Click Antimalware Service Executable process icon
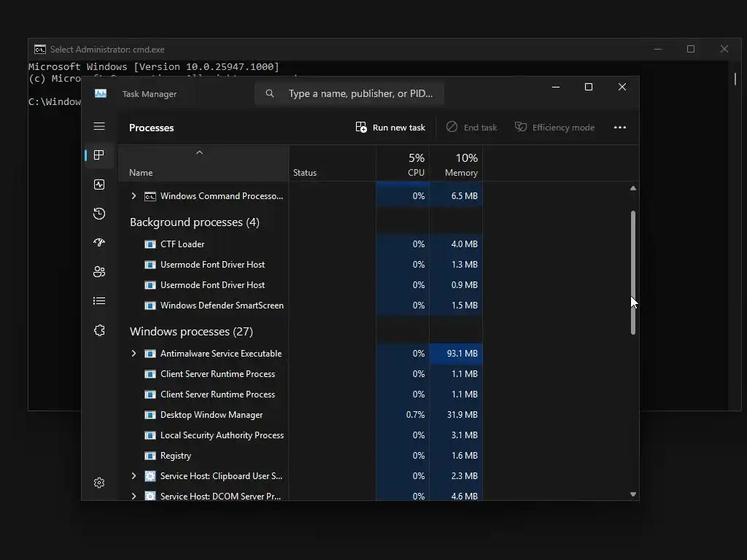 150,354
